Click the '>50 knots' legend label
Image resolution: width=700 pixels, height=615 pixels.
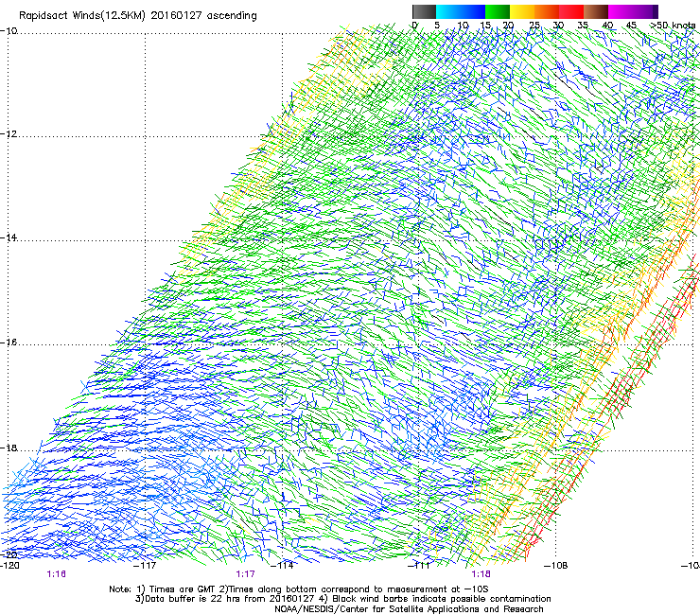tap(674, 26)
